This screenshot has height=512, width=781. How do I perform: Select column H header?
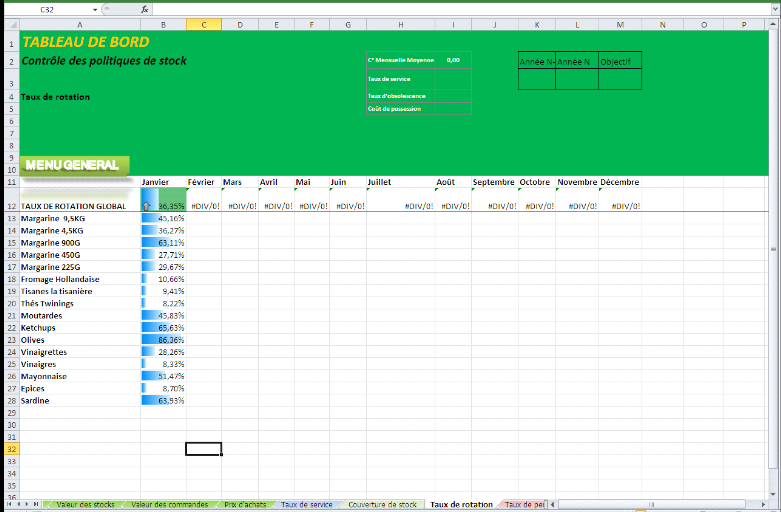point(400,23)
